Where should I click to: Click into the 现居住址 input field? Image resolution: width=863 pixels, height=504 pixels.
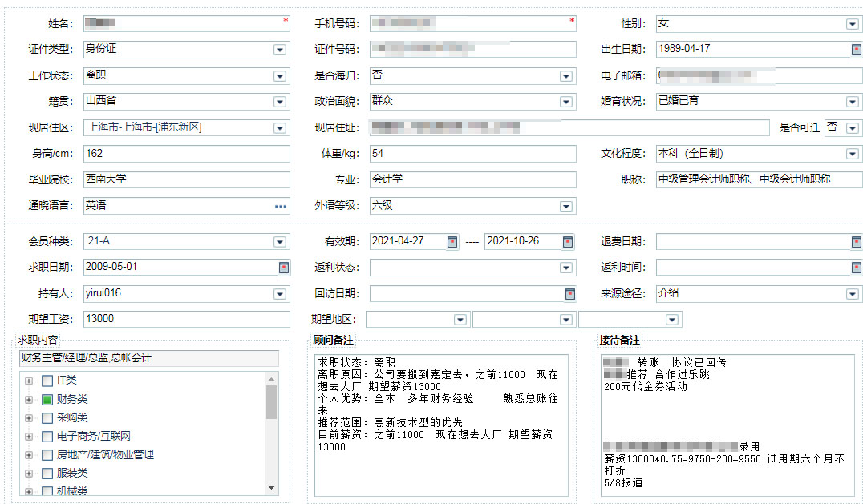click(x=569, y=128)
